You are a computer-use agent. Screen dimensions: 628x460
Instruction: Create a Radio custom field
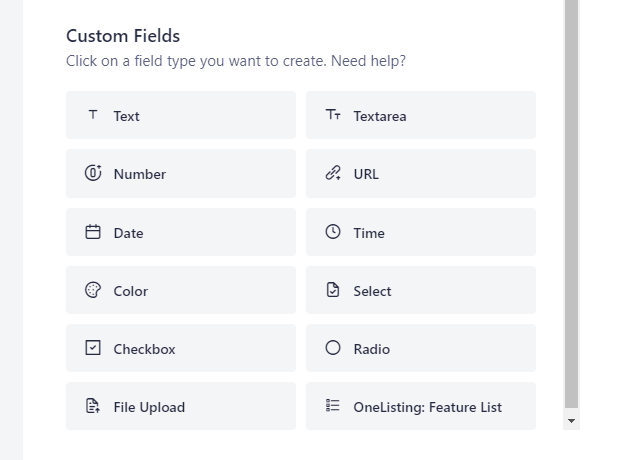click(421, 348)
